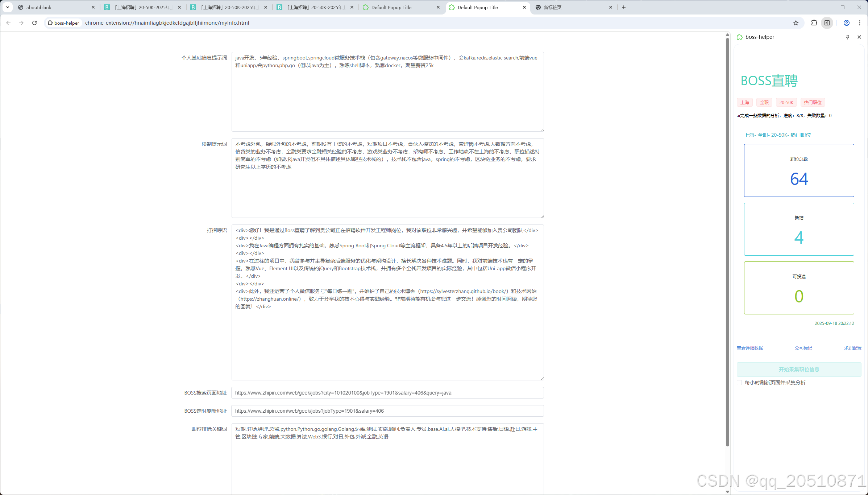Bookmark this page with the star icon

click(796, 23)
